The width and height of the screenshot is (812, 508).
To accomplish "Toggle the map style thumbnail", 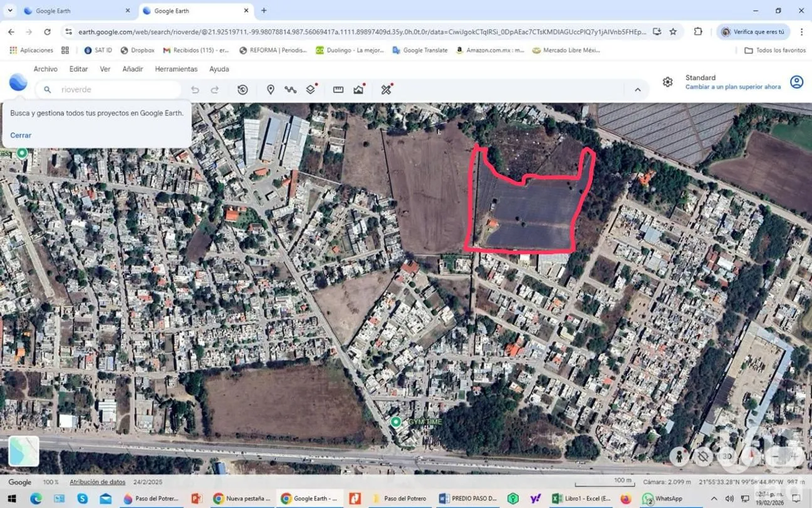I will coord(24,451).
